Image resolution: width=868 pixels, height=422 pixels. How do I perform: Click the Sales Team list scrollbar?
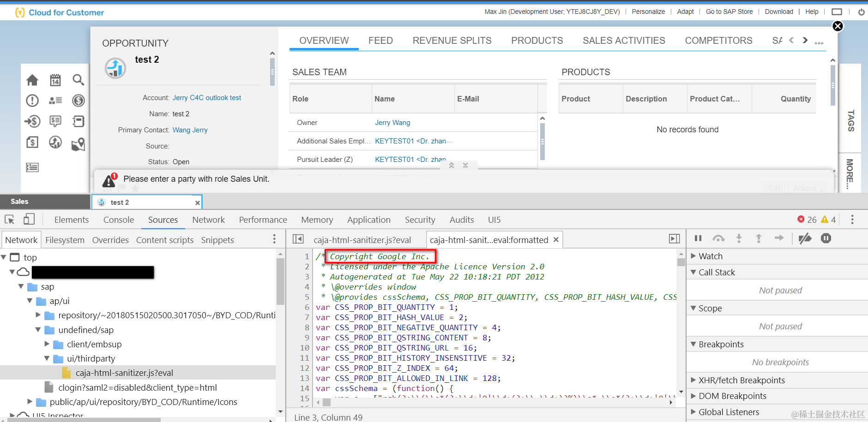(542, 141)
